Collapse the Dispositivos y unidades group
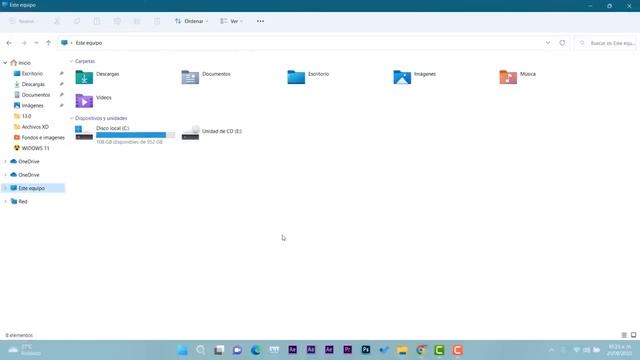Viewport: 640px width, 360px height. (71, 118)
